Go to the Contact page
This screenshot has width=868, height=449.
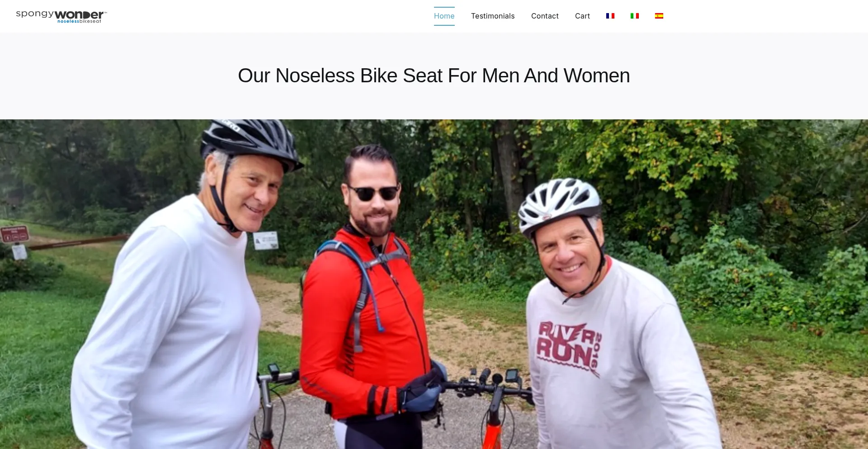pos(545,16)
